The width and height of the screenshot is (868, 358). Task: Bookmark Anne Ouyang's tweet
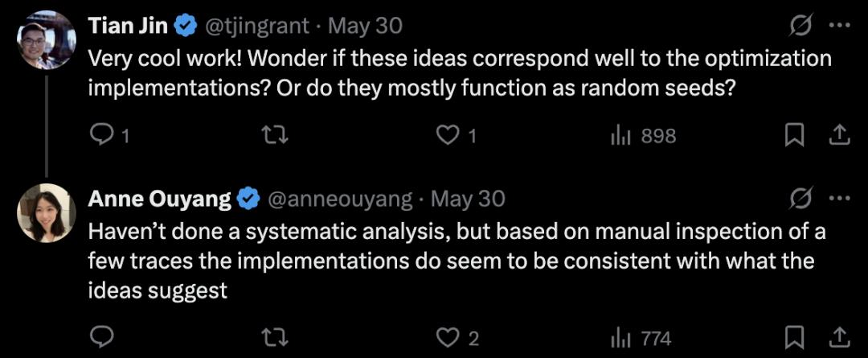click(794, 337)
